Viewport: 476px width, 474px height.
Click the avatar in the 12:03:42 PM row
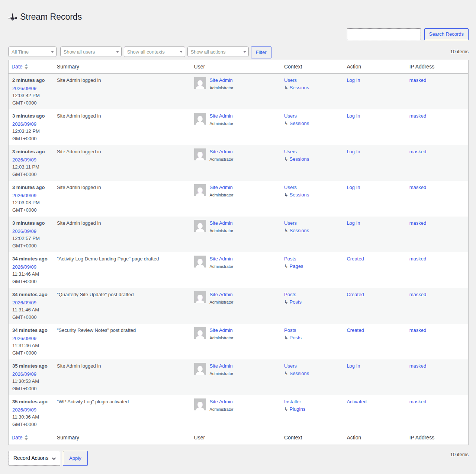[200, 83]
